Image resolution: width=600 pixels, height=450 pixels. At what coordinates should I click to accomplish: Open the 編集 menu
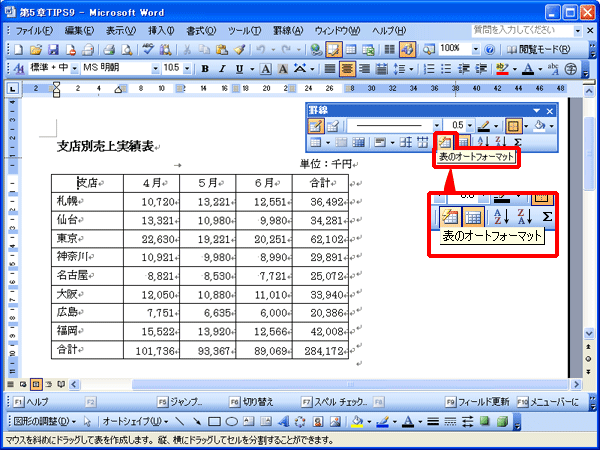(x=79, y=31)
